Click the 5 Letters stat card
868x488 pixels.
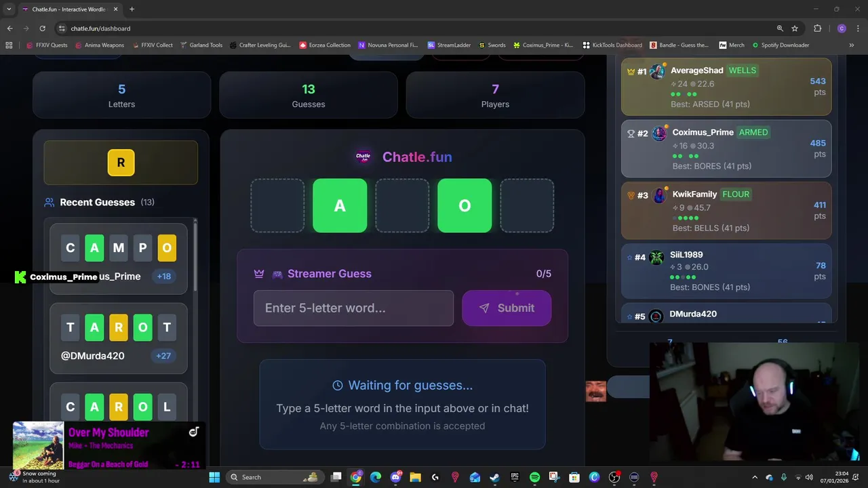click(x=122, y=96)
